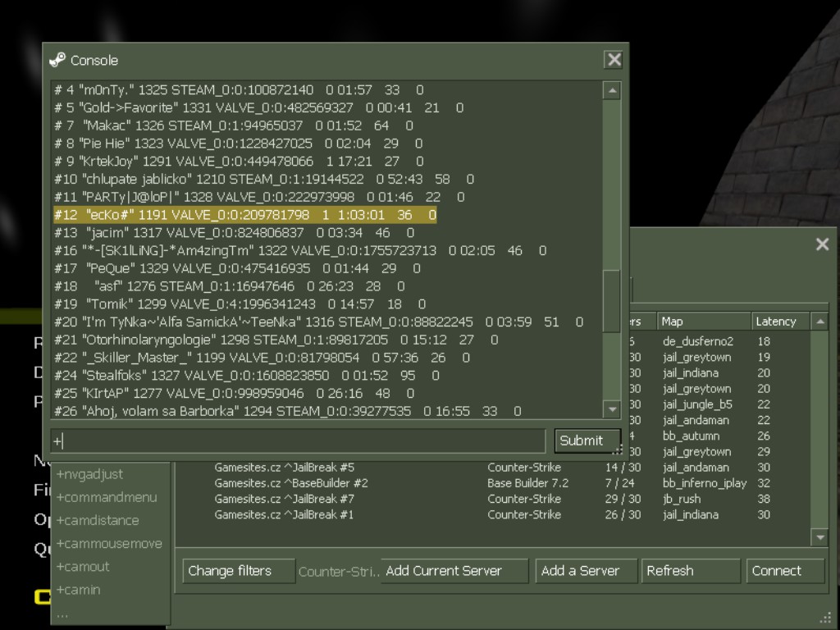Click the "_Skiller_Master_" console line
The image size is (840, 630).
pyautogui.click(x=262, y=358)
